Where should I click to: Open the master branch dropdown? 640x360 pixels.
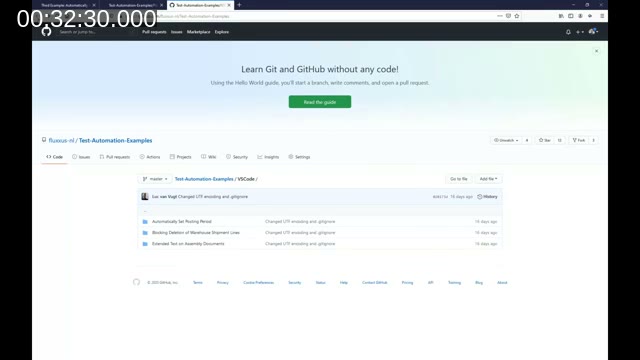click(155, 179)
